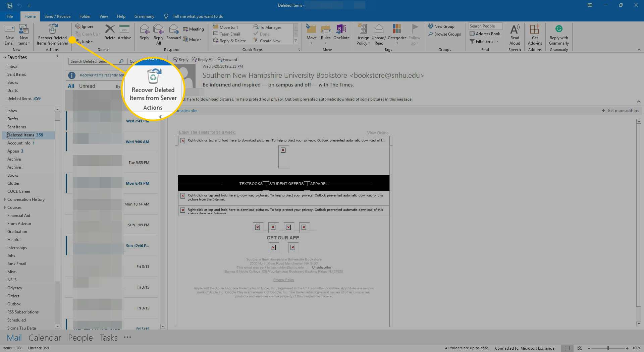Click the zoom slider handle
The image size is (644, 352).
[x=608, y=348]
